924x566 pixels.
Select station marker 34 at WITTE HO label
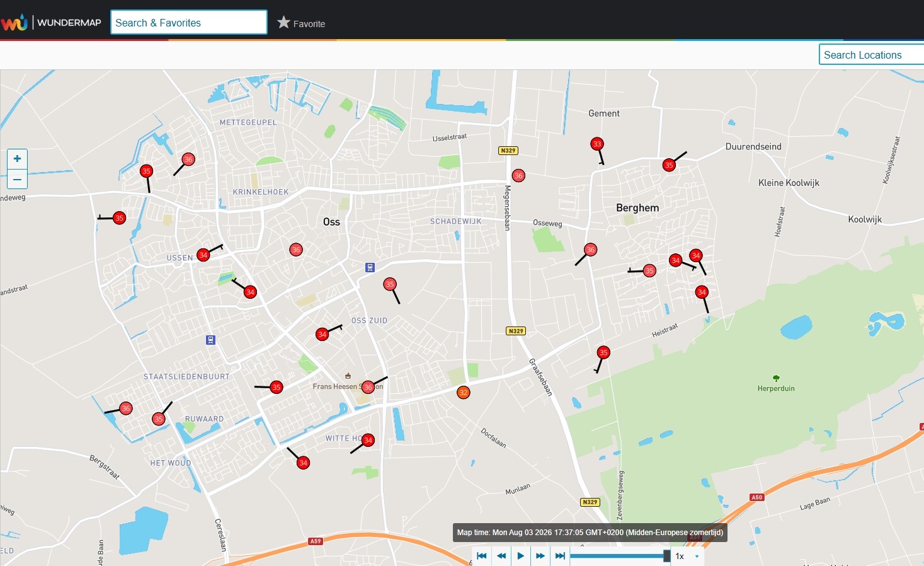click(368, 440)
